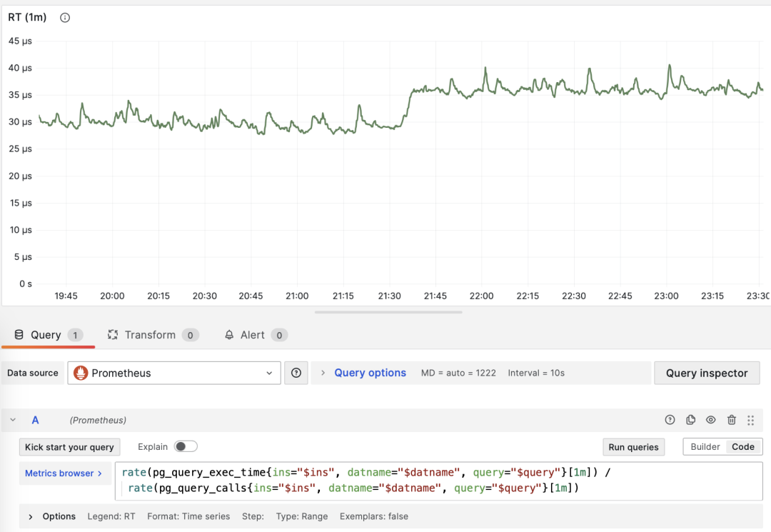This screenshot has height=532, width=771.
Task: Enable the Explain switch
Action: 186,447
